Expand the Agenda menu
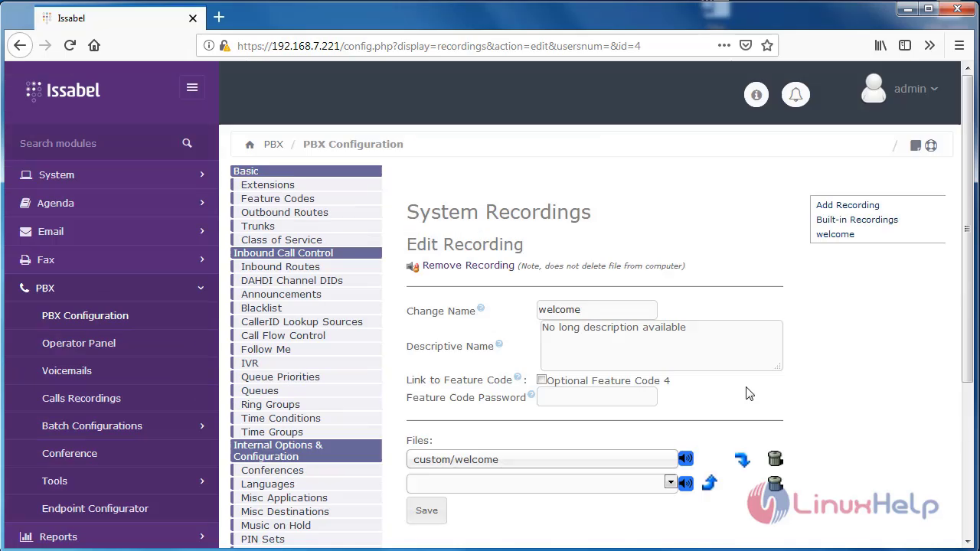Screen dimensions: 980x551 112,203
